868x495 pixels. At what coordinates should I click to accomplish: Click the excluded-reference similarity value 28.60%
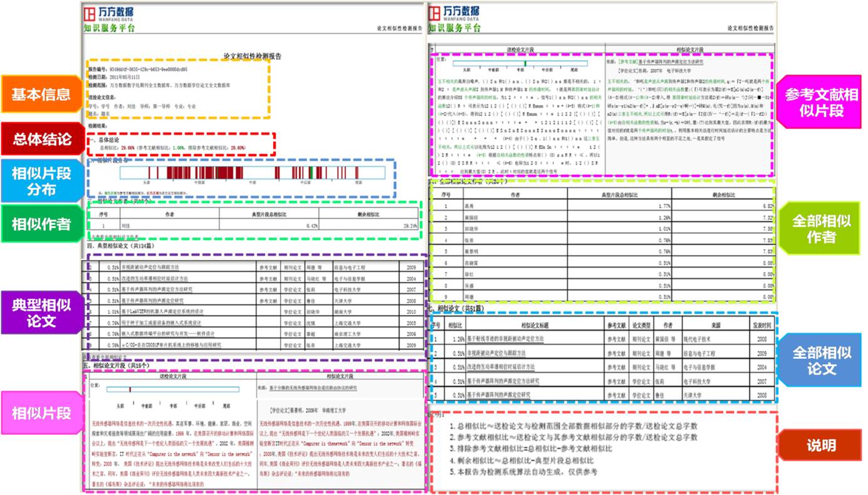pos(236,148)
